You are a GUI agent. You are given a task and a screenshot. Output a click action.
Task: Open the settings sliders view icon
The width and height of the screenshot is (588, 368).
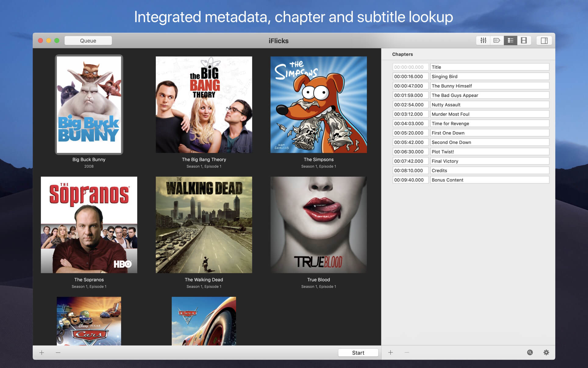(483, 41)
